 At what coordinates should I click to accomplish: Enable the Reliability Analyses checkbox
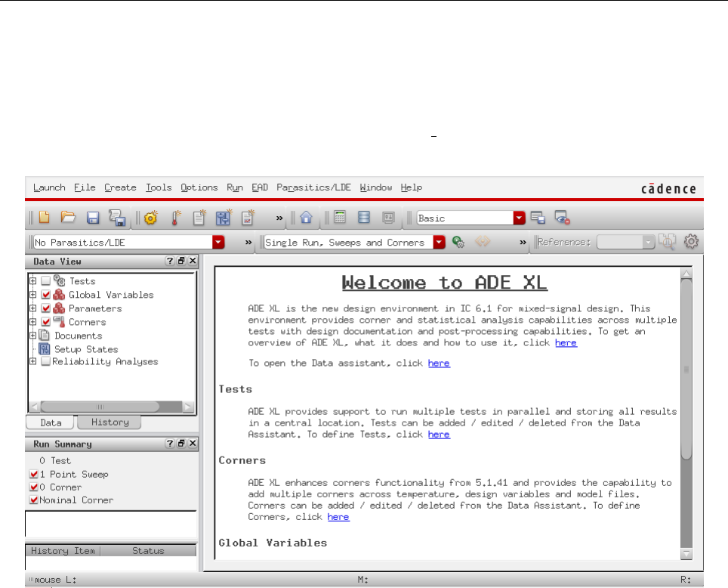(45, 361)
